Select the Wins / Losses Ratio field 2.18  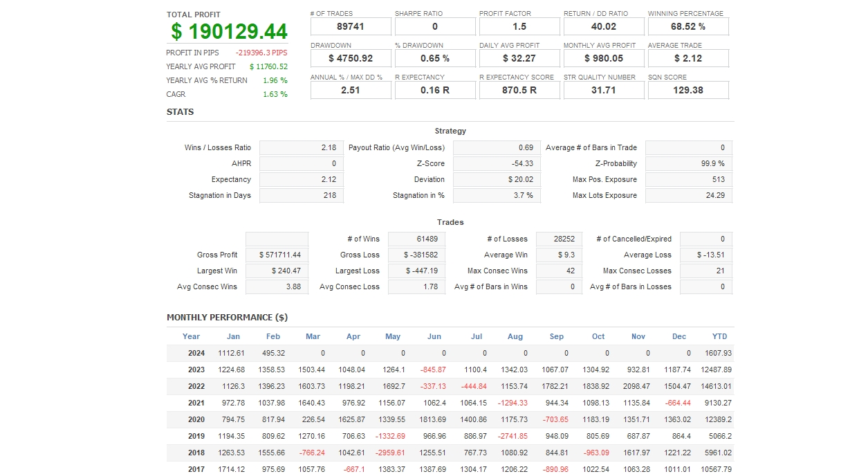point(301,147)
